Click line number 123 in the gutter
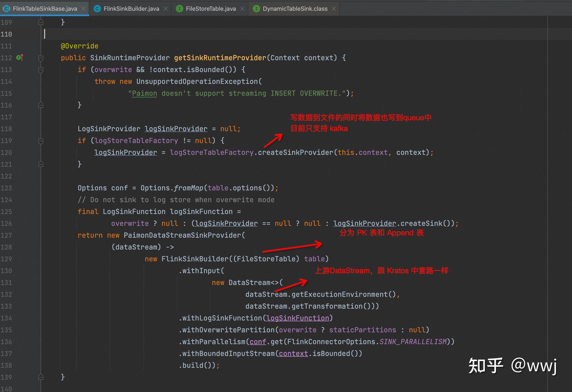The image size is (572, 392). pyautogui.click(x=6, y=188)
